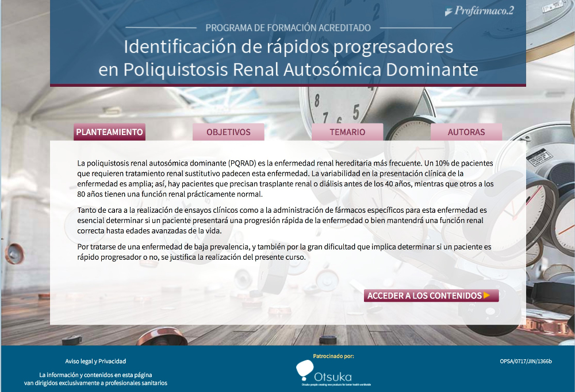Click the Profármaco.2 logo

(480, 11)
